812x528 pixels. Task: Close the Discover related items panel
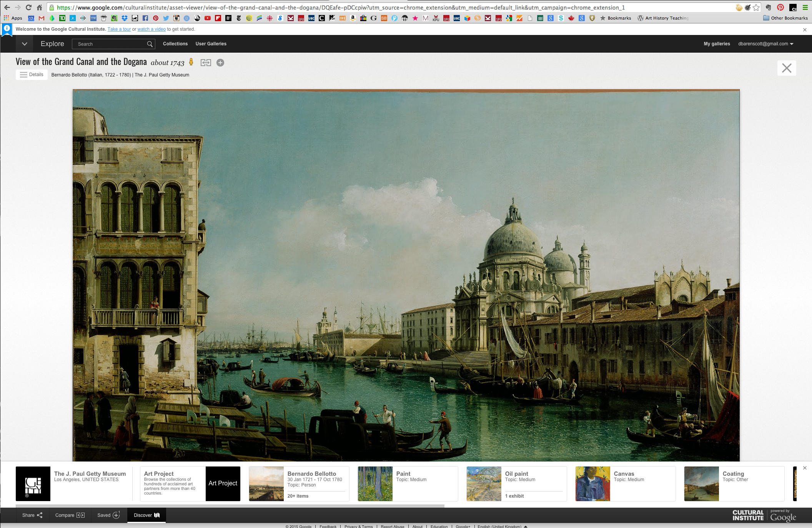coord(805,468)
